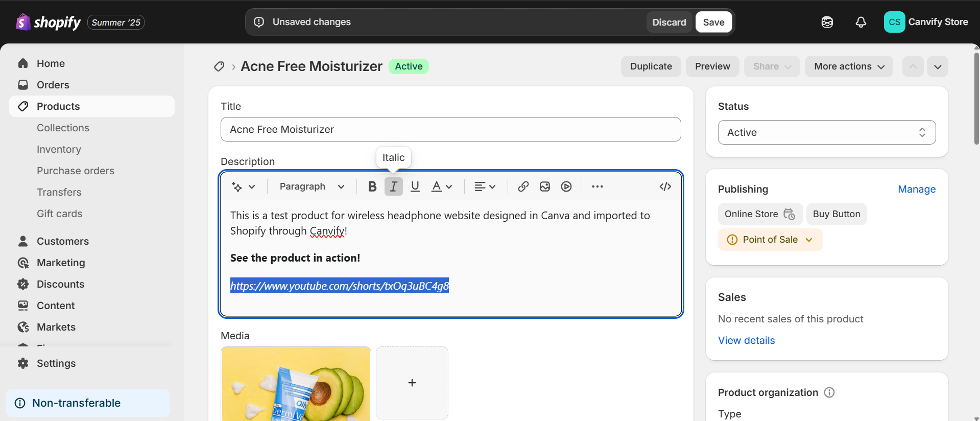Open more formatting options ellipsis
Image resolution: width=980 pixels, height=421 pixels.
point(597,186)
